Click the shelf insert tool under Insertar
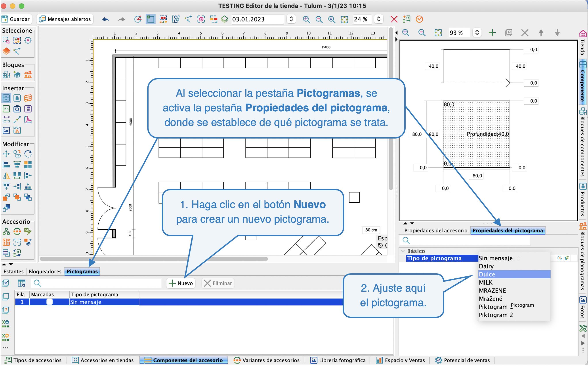Viewport: 588px width, 367px height. pyautogui.click(x=6, y=98)
